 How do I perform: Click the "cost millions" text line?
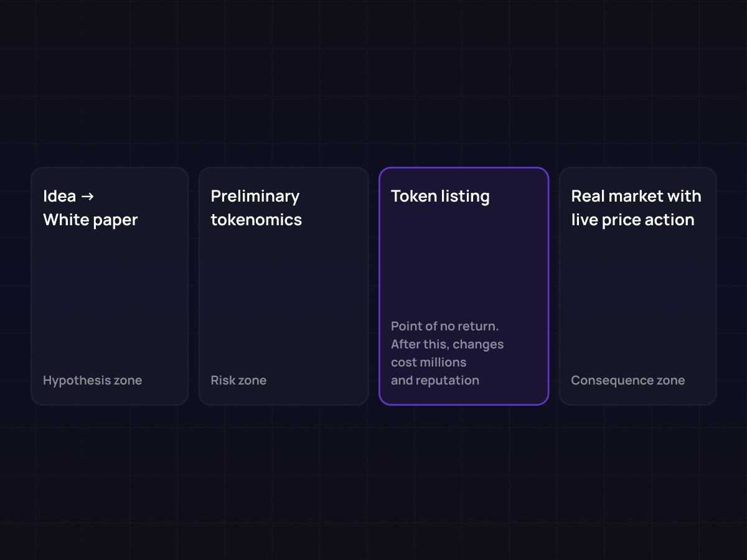(428, 362)
